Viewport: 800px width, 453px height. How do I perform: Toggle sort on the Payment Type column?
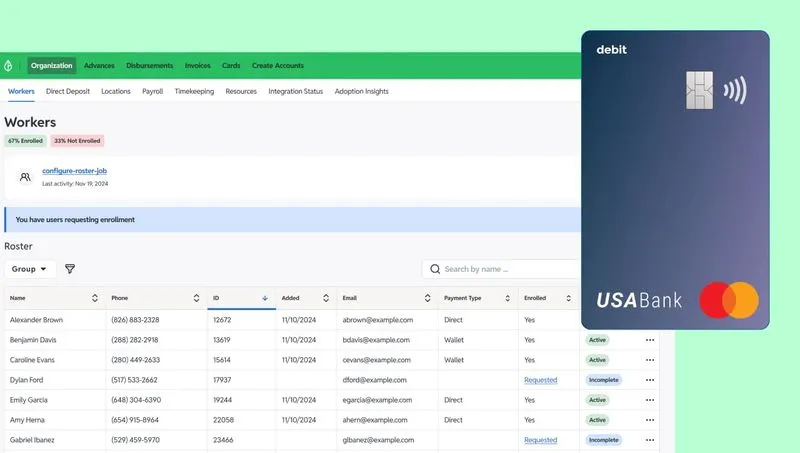[x=506, y=298]
